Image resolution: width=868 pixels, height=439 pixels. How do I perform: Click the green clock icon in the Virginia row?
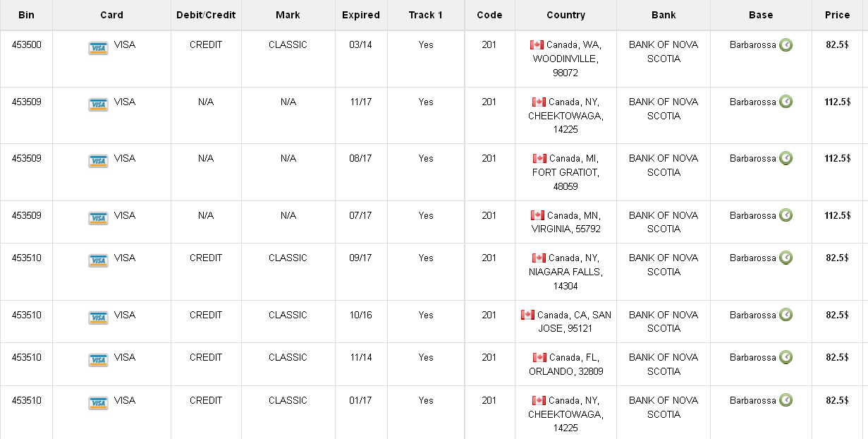[786, 215]
